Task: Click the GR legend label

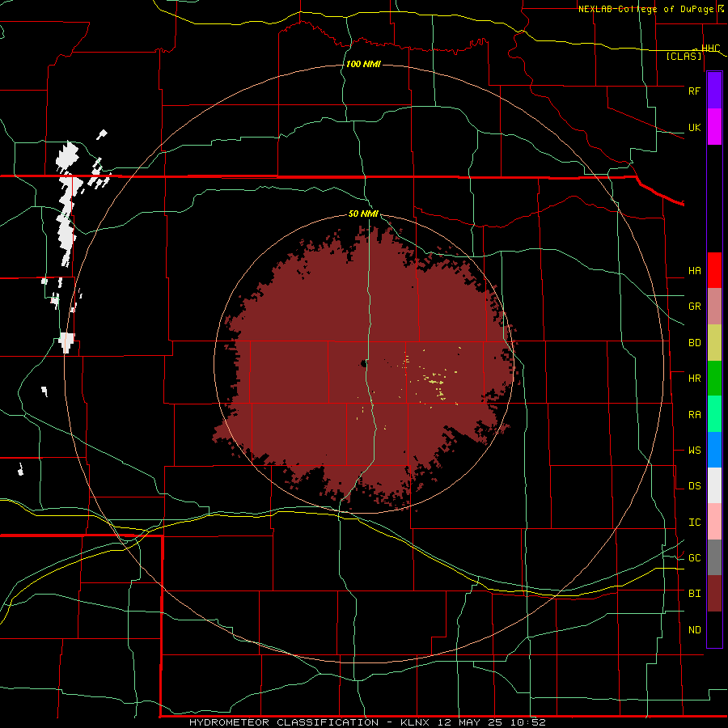Action: 694,307
